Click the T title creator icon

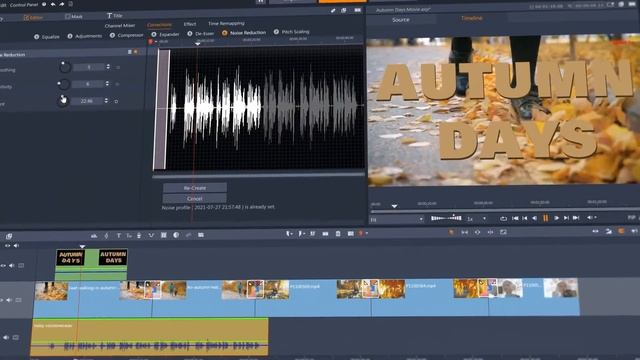tap(119, 236)
